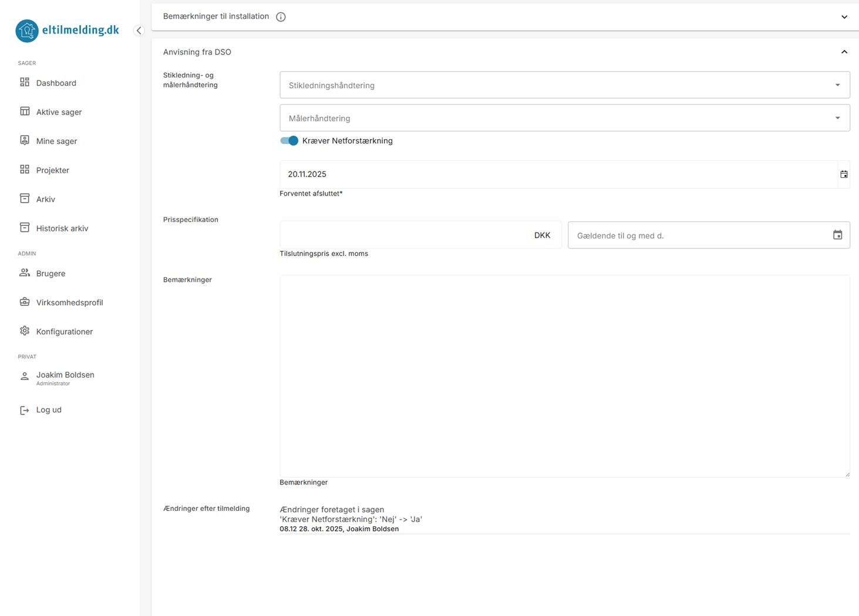Click the info icon beside Bemærkninger til installation

281,17
